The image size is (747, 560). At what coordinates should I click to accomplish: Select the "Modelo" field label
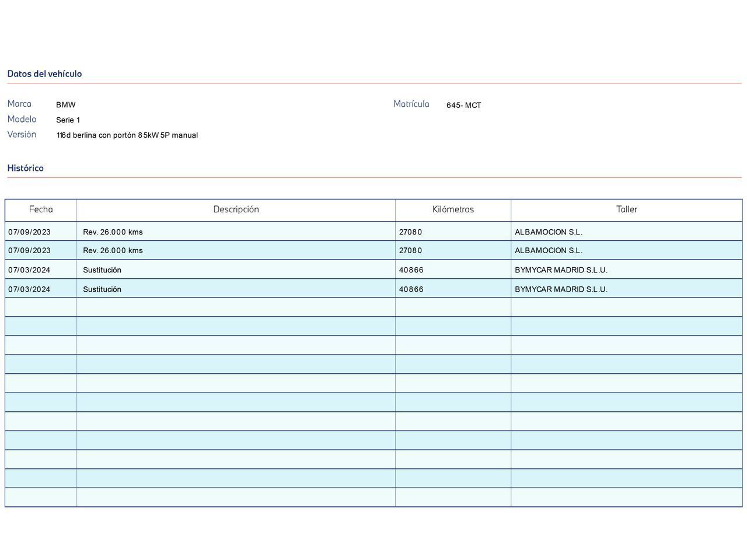pos(22,119)
